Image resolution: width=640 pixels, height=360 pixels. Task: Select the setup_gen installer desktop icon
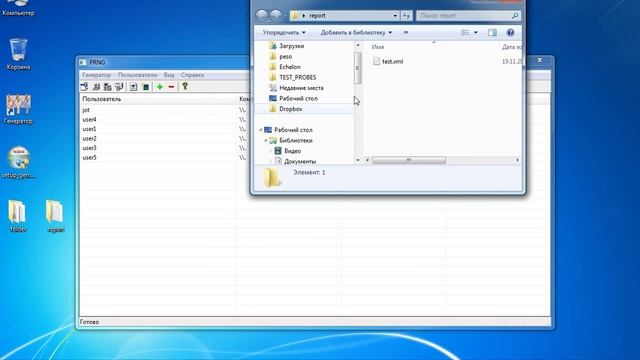tap(18, 162)
